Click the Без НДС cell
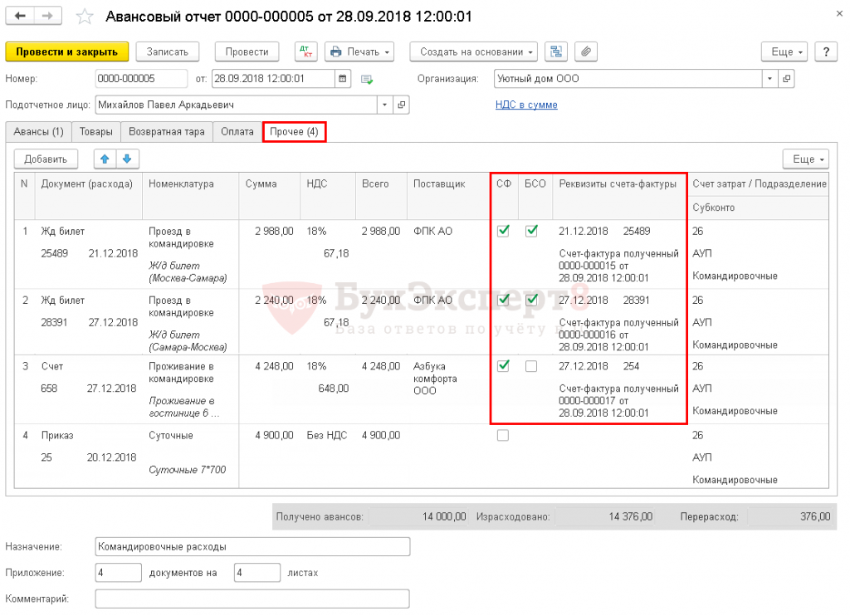 point(327,435)
